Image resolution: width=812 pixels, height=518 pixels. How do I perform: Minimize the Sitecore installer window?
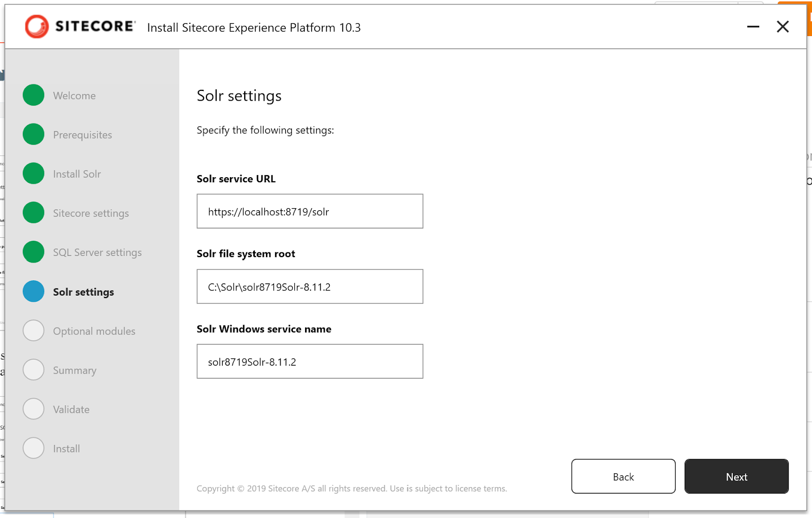pos(753,26)
